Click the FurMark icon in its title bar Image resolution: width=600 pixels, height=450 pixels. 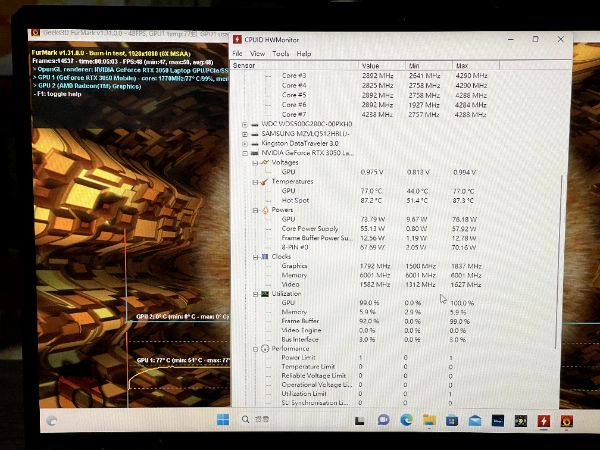click(35, 33)
